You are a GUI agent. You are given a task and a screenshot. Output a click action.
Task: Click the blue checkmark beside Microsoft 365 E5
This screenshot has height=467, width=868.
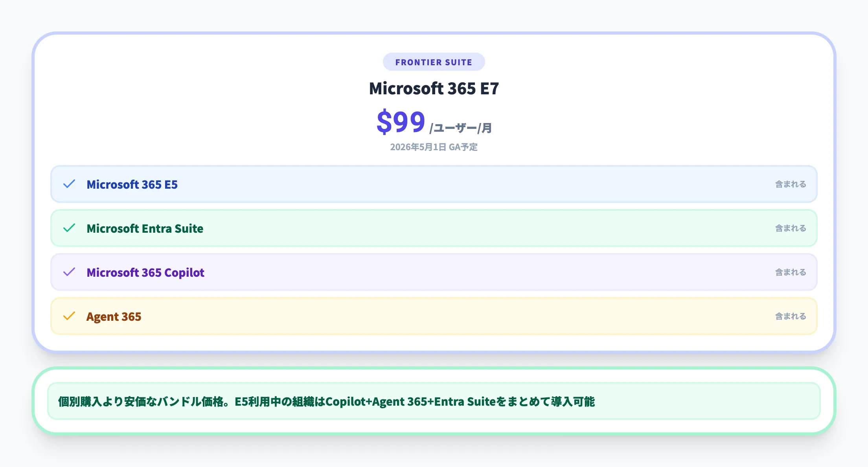click(x=69, y=184)
